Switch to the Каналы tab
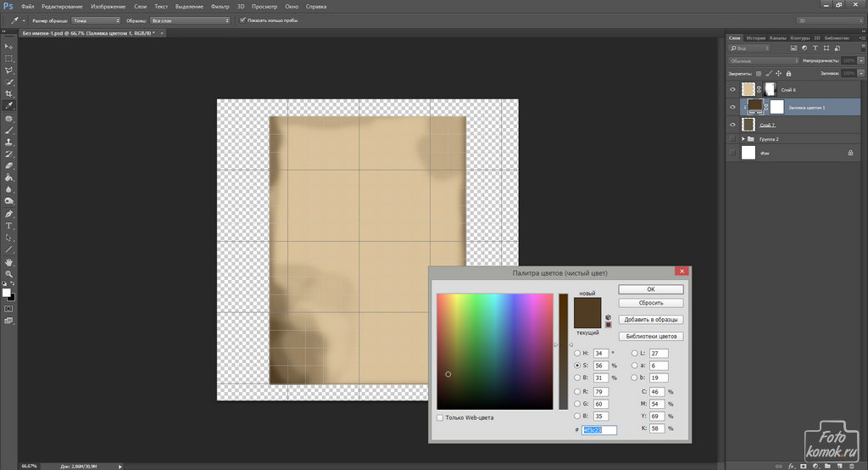This screenshot has width=868, height=470. point(778,38)
